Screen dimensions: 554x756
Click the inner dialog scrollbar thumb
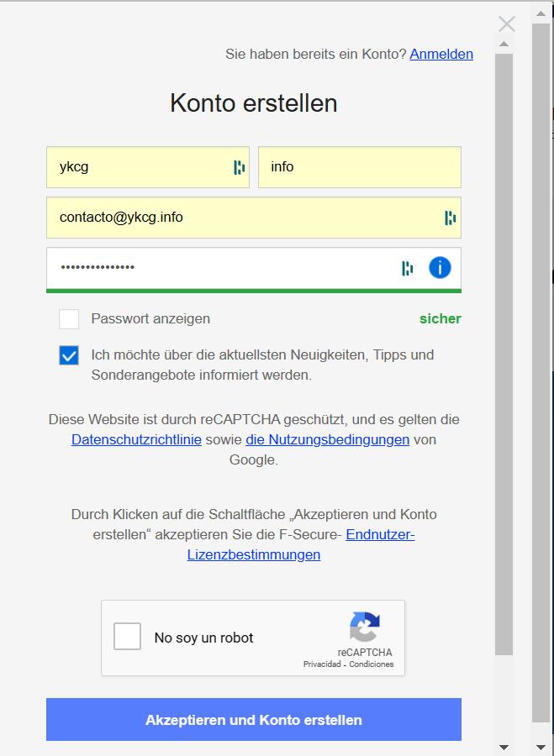(x=504, y=354)
